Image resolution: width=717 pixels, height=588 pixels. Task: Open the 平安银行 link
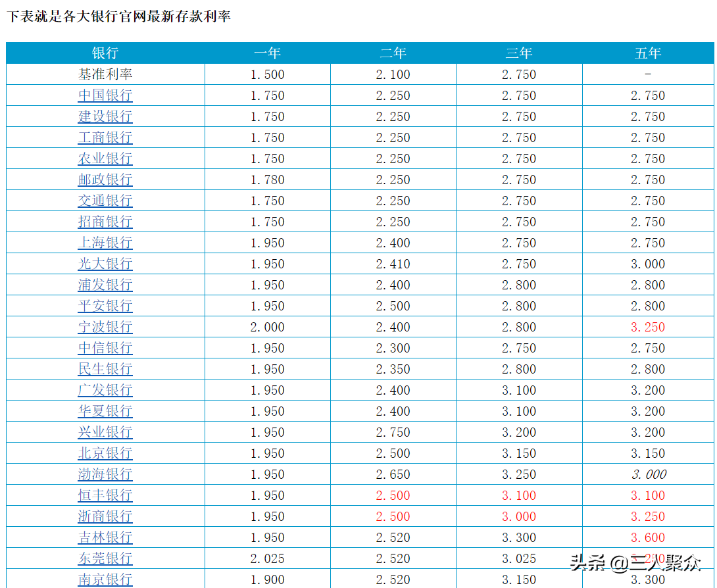coord(105,305)
